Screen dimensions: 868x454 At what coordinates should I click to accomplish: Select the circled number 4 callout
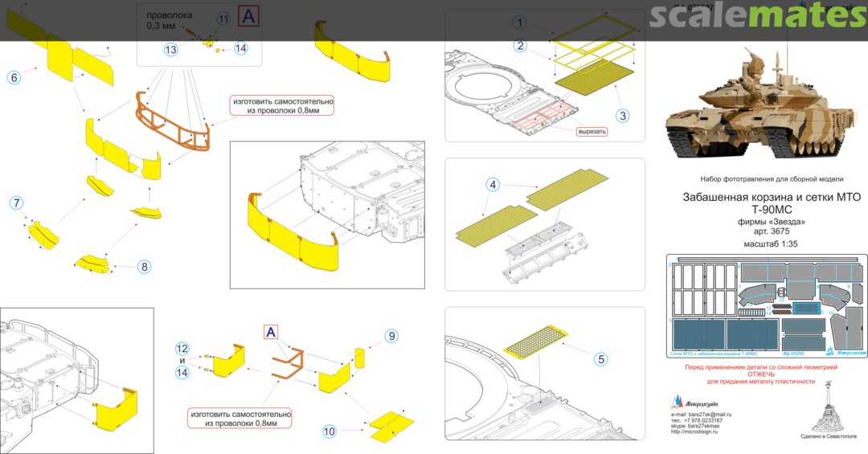(x=492, y=185)
